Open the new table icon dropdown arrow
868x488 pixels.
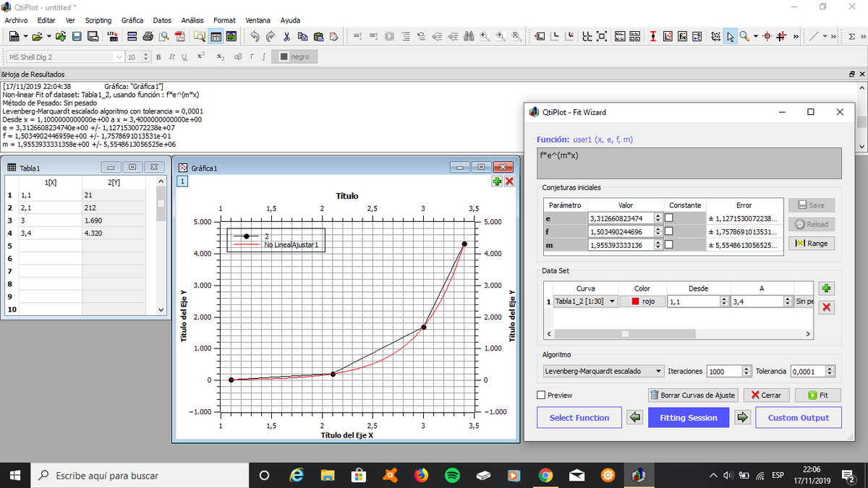click(25, 36)
